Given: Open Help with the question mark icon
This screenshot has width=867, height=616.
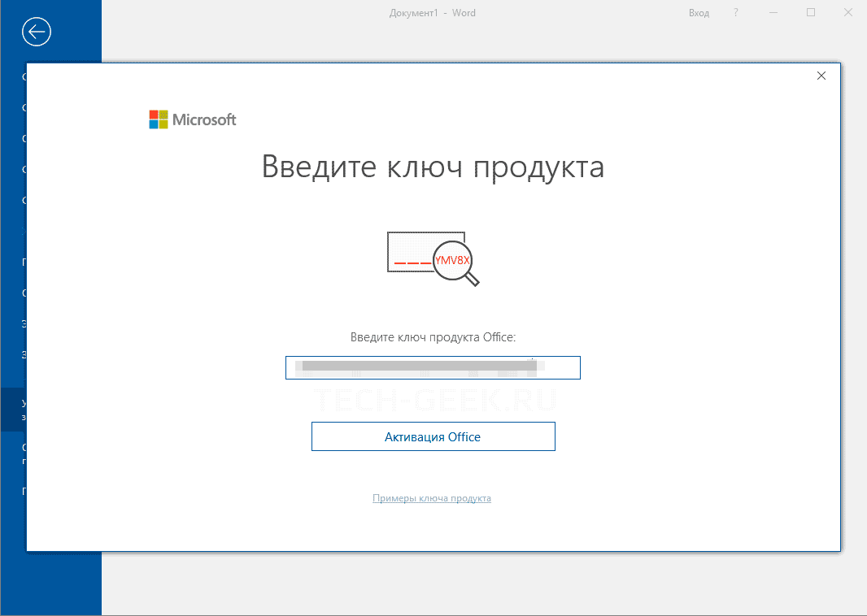Looking at the screenshot, I should (x=736, y=13).
